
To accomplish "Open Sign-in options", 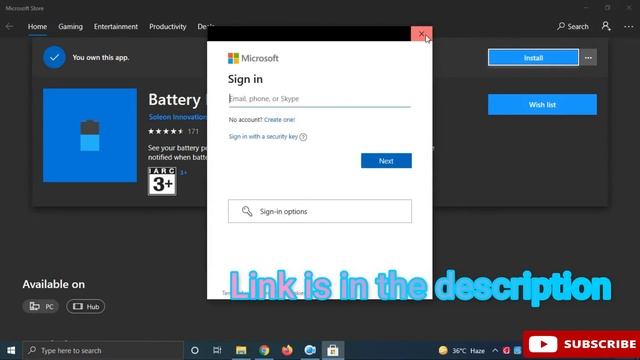I will coord(320,211).
